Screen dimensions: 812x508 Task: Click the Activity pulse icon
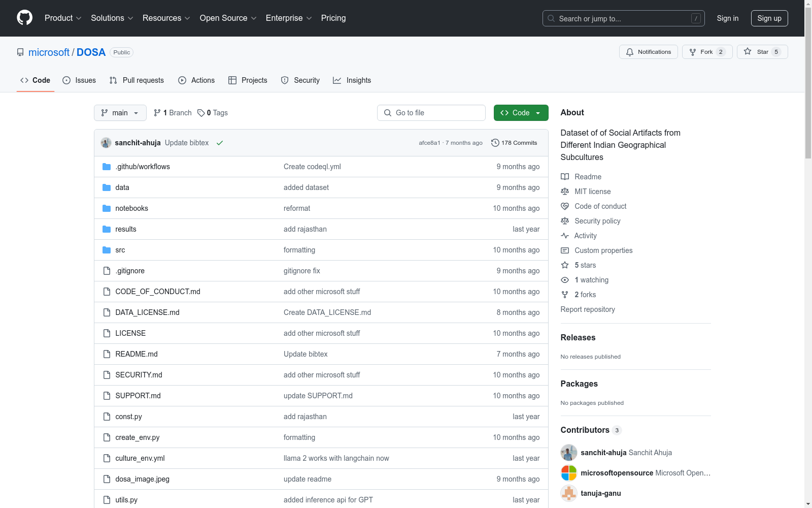tap(565, 236)
